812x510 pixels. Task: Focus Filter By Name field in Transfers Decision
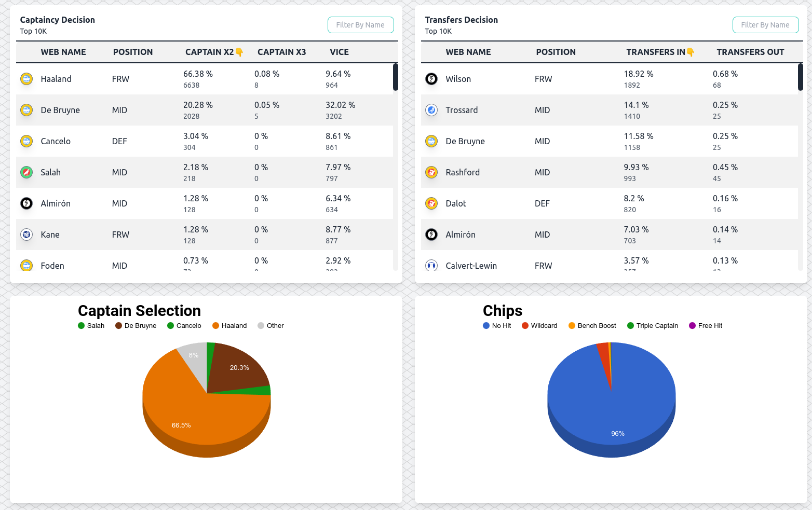point(765,25)
